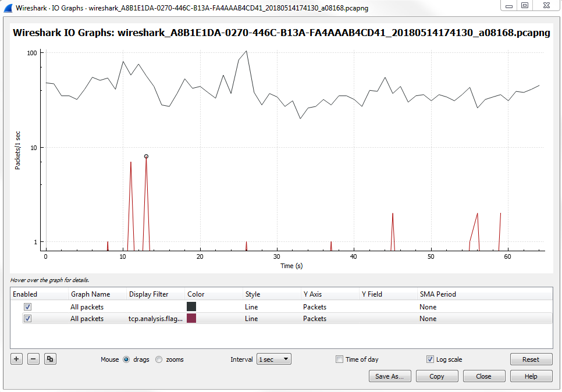
Task: Click the Time (s) axis label
Action: coord(291,266)
